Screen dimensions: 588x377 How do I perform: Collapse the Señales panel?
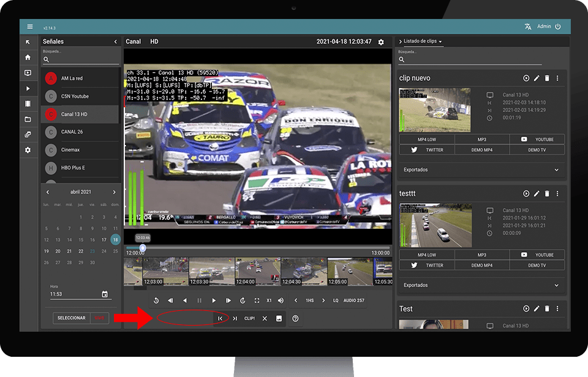[116, 42]
